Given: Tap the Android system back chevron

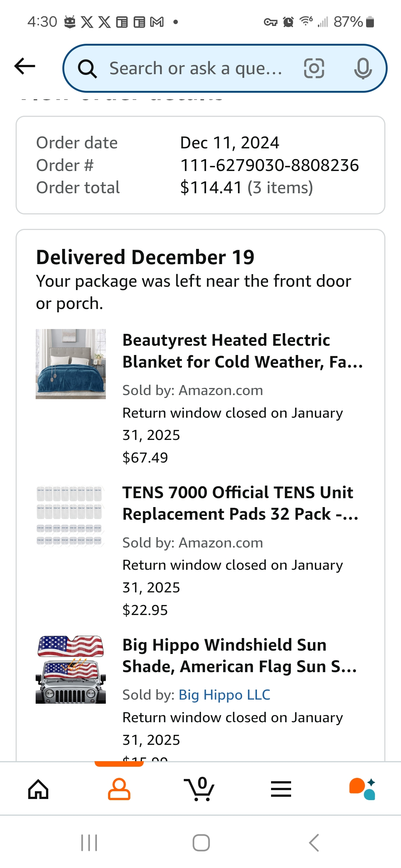Looking at the screenshot, I should pyautogui.click(x=314, y=843).
